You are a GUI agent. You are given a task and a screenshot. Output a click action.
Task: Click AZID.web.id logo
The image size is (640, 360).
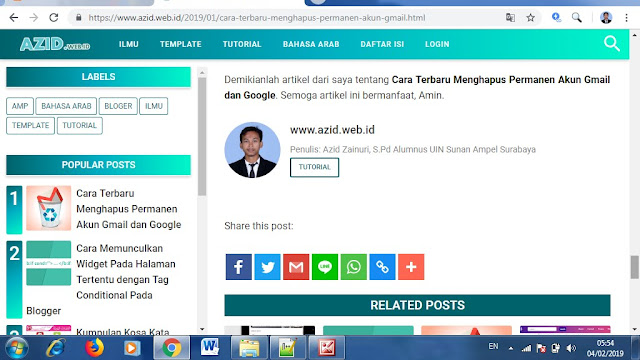point(55,44)
